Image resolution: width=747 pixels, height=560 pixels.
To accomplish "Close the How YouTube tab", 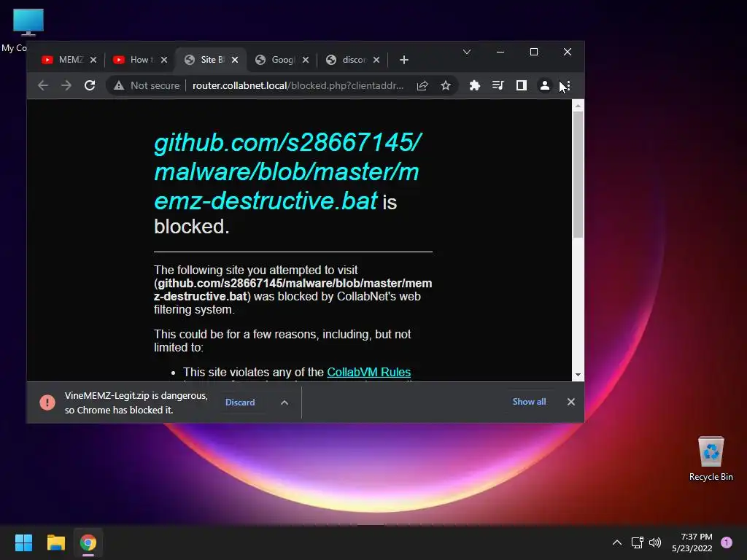I will point(164,60).
